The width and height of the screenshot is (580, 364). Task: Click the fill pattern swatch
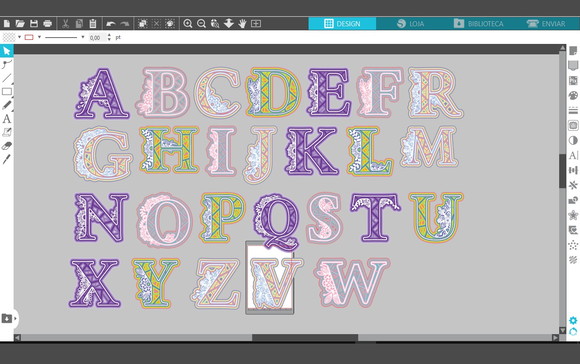[x=9, y=37]
